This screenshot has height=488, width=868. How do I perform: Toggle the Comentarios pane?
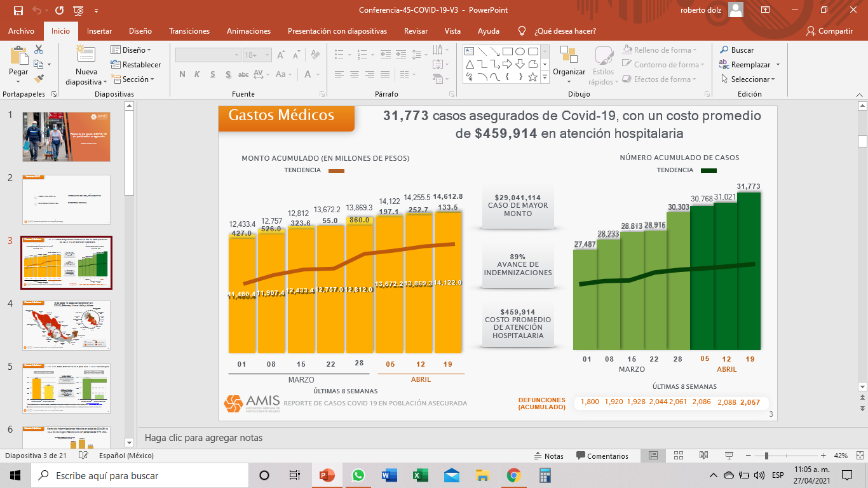tap(602, 456)
